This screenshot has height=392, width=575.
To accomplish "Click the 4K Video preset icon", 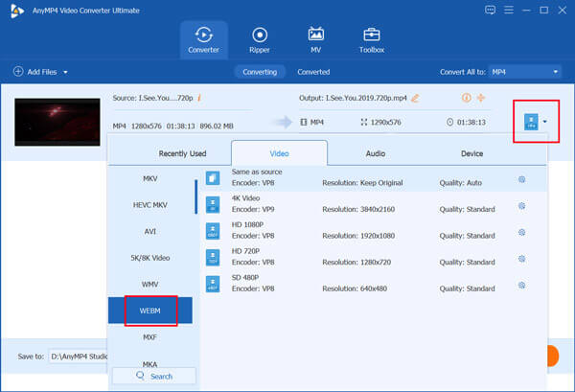I will pyautogui.click(x=213, y=204).
